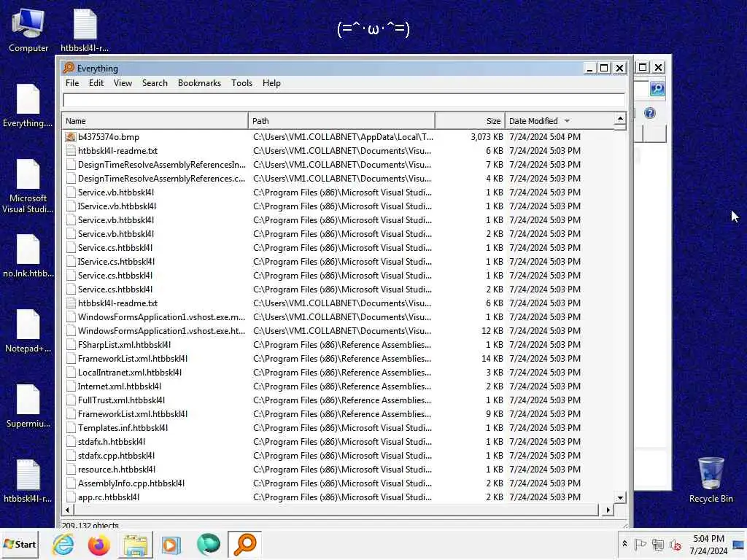
Task: Click the Show desktop button
Action: (x=739, y=544)
